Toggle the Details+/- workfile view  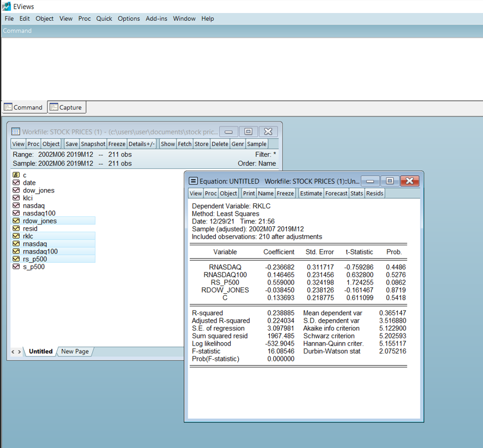click(142, 144)
